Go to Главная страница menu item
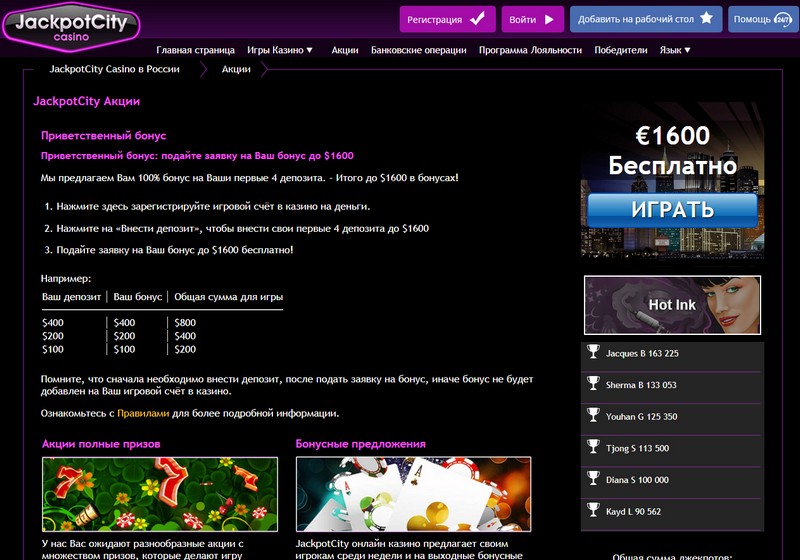The image size is (800, 560). click(x=195, y=50)
